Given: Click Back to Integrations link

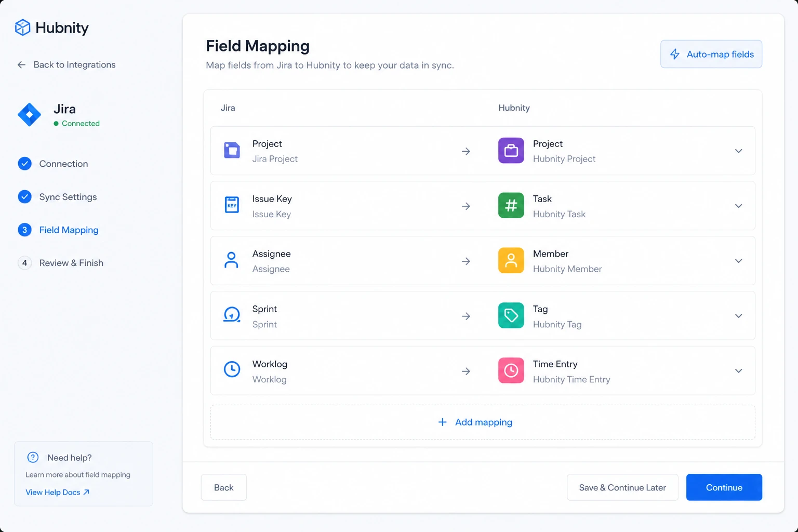Looking at the screenshot, I should coord(66,65).
